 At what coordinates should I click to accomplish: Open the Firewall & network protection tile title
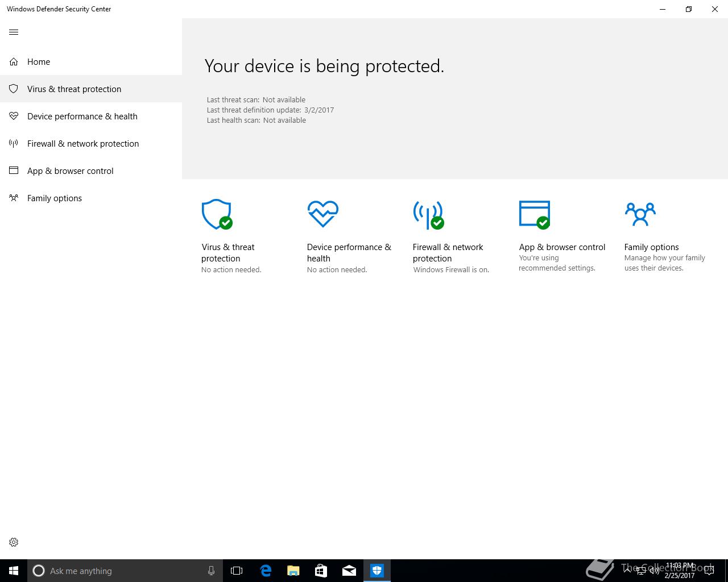(448, 252)
